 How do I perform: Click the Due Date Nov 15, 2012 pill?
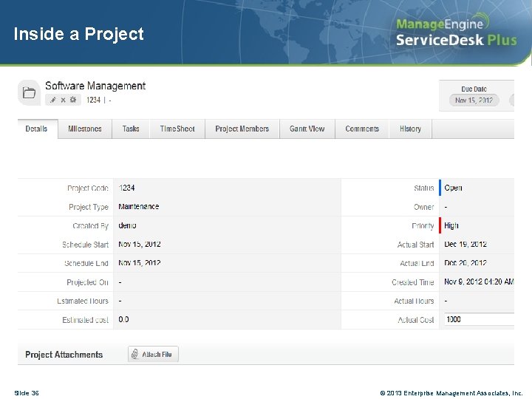[x=474, y=100]
